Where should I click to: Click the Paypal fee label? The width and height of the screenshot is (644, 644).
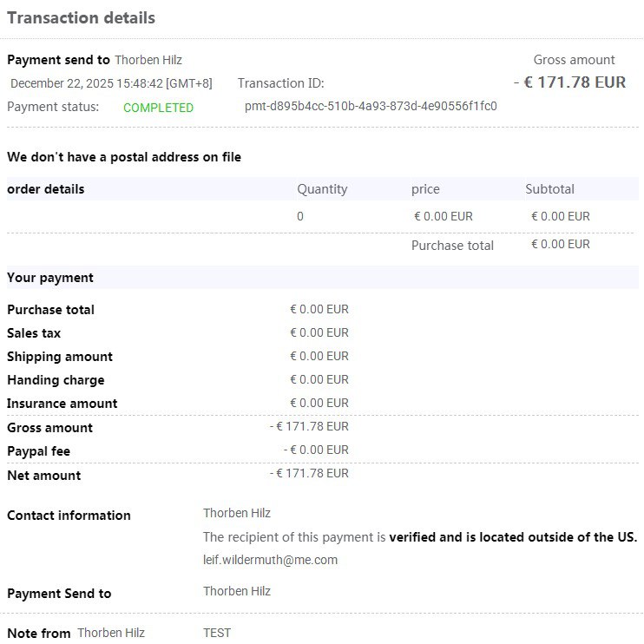(x=39, y=451)
